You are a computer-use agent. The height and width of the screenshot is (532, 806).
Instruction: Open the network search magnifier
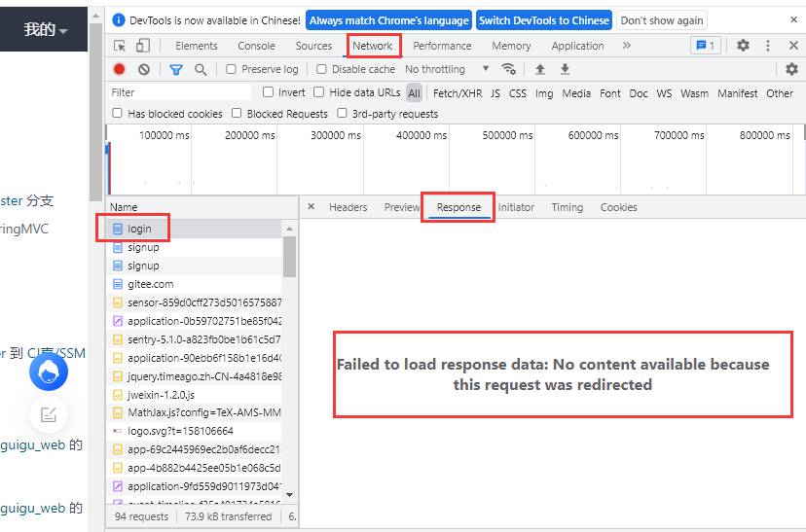[x=201, y=69]
